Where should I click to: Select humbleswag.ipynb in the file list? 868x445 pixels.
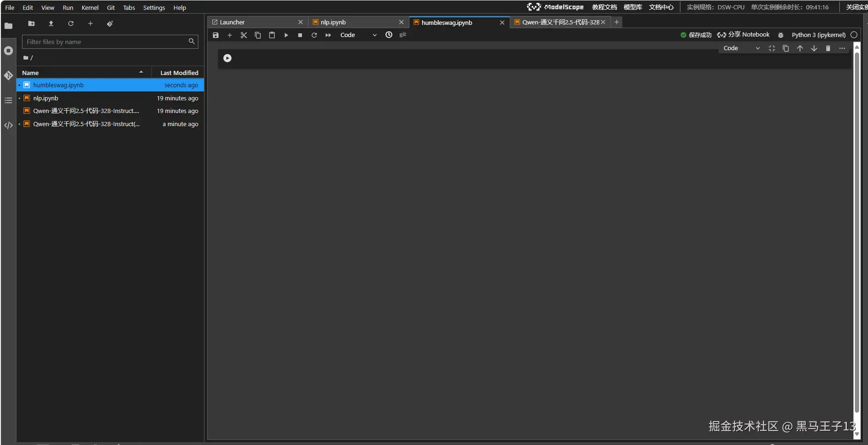click(110, 85)
